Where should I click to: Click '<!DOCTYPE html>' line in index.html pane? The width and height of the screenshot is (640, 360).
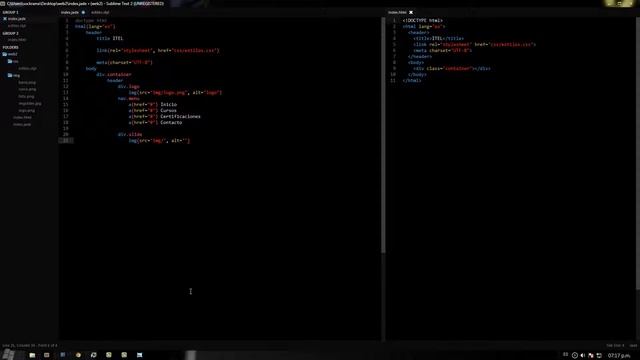pos(422,20)
